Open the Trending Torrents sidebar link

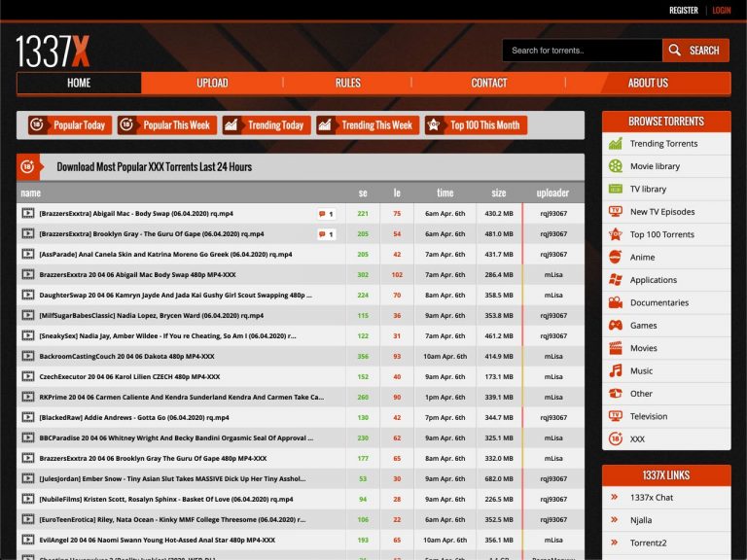663,143
